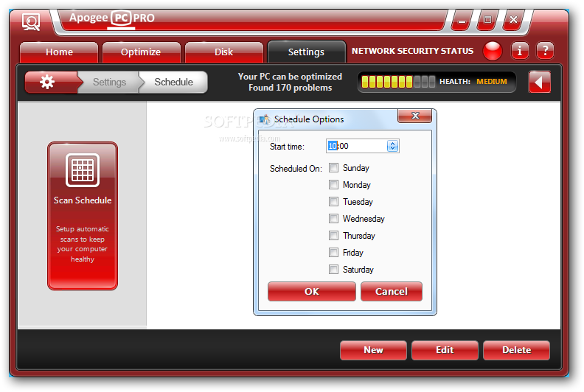The height and width of the screenshot is (392, 584).
Task: Switch to the Optimize tab
Action: [x=141, y=52]
